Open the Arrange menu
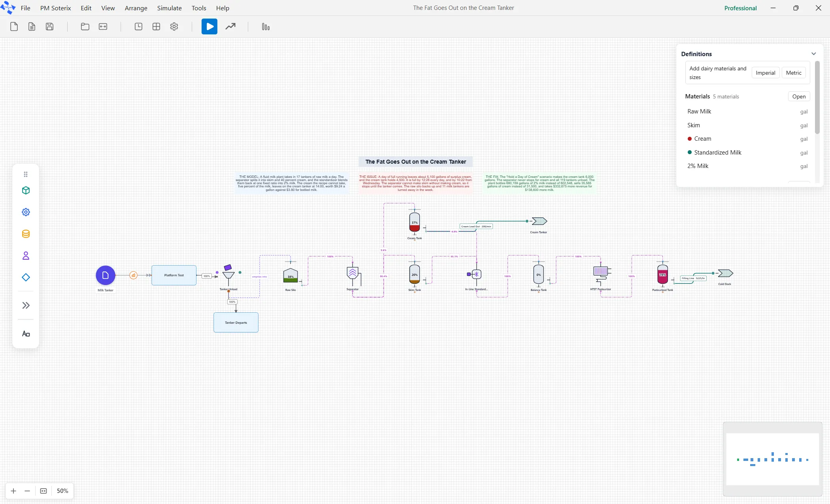The height and width of the screenshot is (504, 830). pyautogui.click(x=136, y=8)
